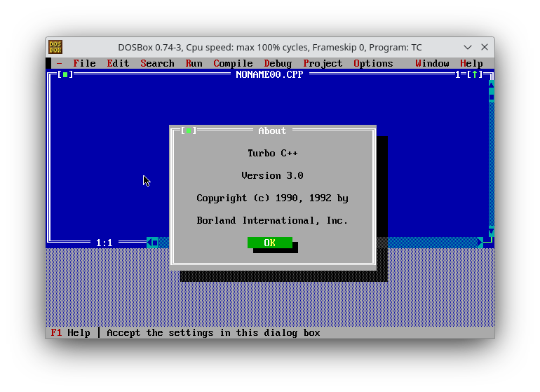
Task: Click the horizontal scrollbar right arrow
Action: 480,243
